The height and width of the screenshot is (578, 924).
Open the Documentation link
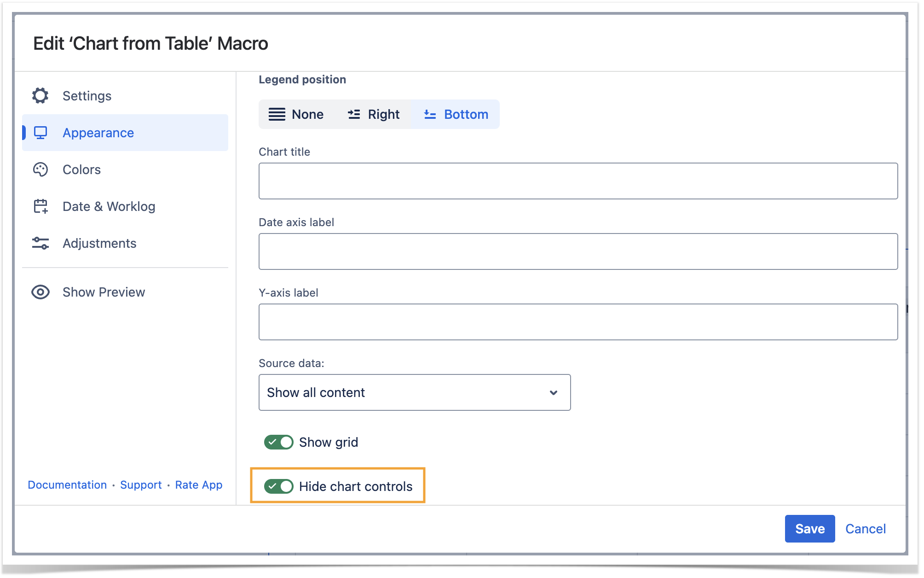click(x=67, y=485)
